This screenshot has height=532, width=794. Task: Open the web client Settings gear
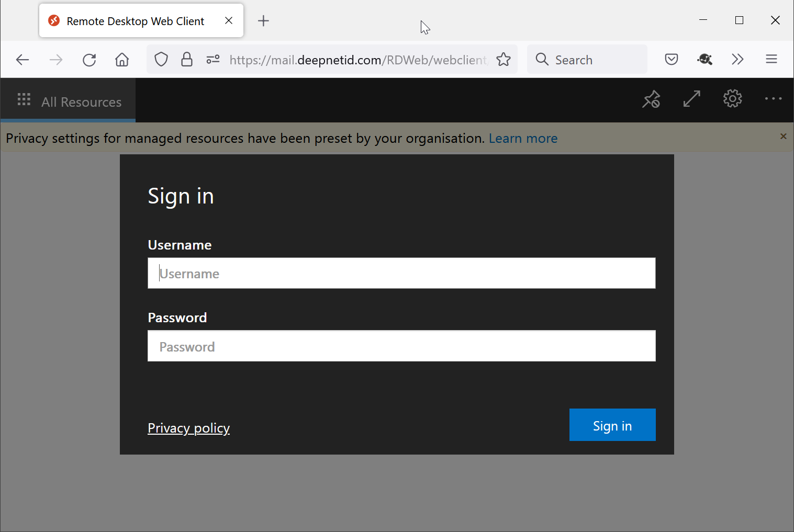coord(732,98)
